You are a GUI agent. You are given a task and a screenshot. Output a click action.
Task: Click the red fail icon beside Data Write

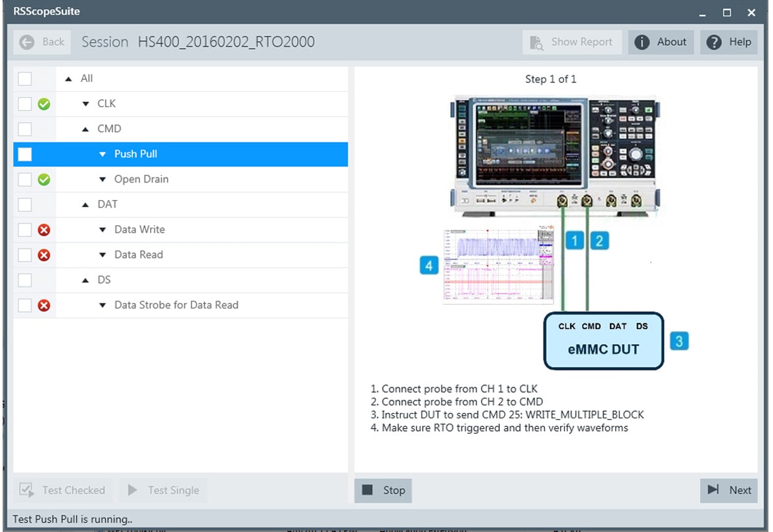(x=44, y=230)
